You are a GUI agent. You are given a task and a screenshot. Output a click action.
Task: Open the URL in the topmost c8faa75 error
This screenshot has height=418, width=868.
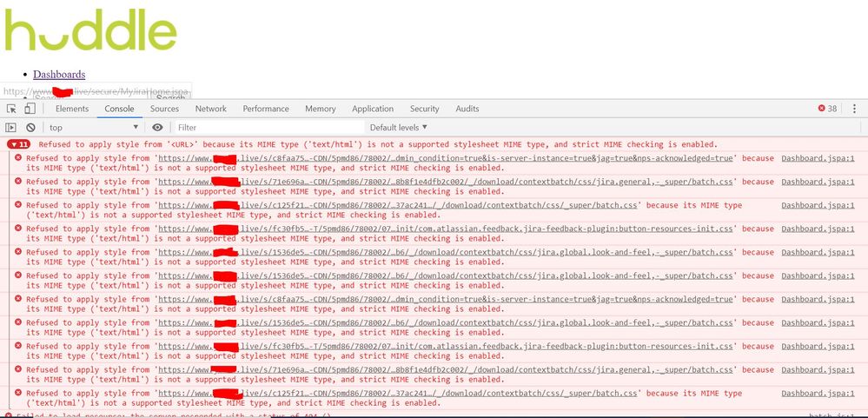pos(446,158)
